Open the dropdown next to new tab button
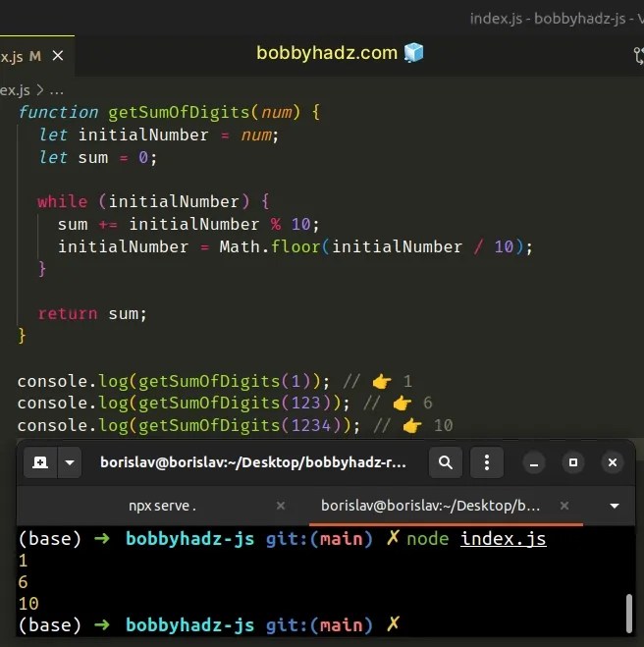This screenshot has width=644, height=647. [x=70, y=462]
